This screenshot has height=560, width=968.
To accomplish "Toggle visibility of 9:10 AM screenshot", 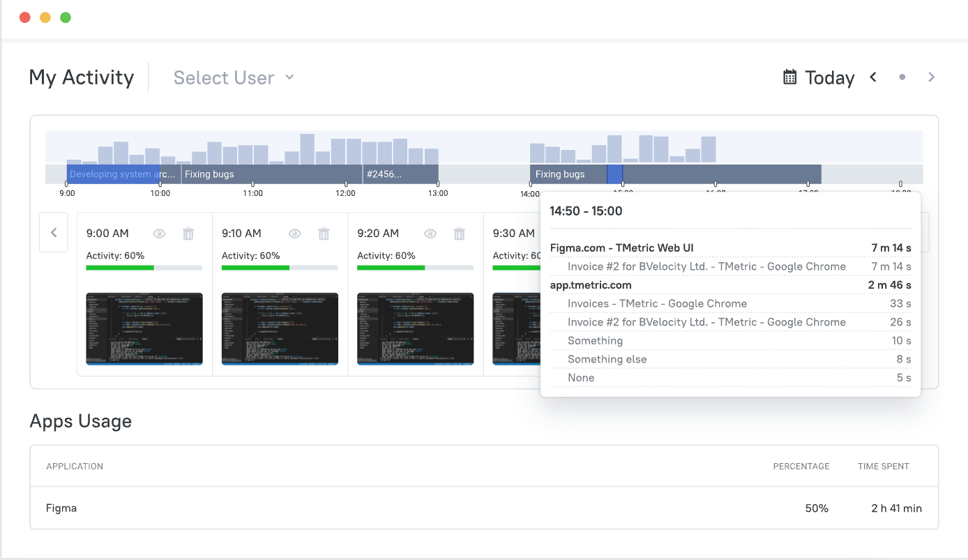I will pyautogui.click(x=294, y=234).
